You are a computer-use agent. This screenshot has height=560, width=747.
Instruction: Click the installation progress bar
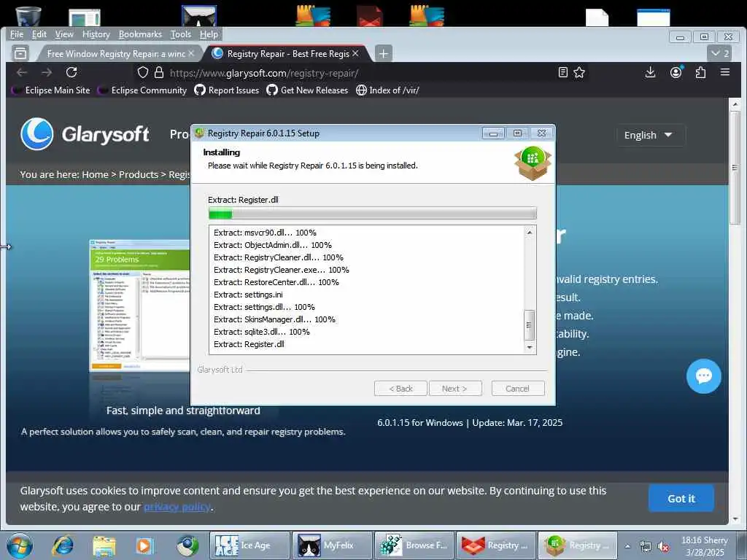click(x=373, y=214)
